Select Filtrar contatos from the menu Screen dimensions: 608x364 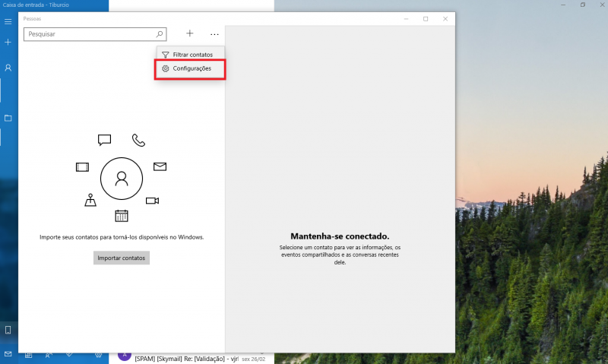point(191,54)
